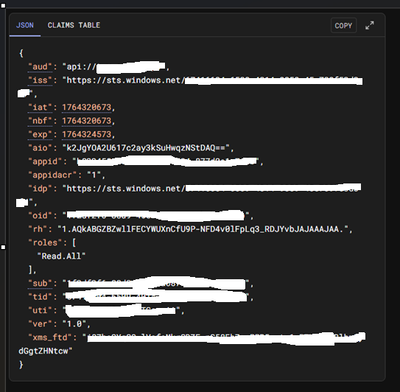Switch to the JSON tab
The width and height of the screenshot is (400, 392).
[25, 25]
